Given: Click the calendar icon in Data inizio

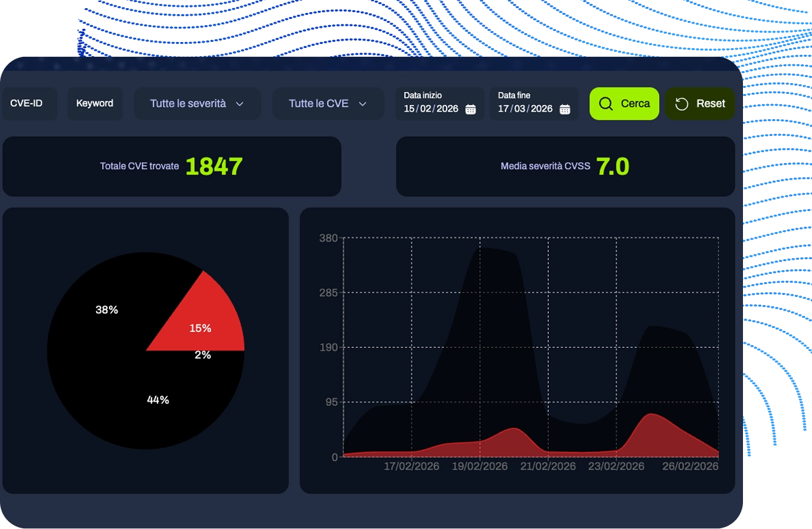Looking at the screenshot, I should [470, 109].
